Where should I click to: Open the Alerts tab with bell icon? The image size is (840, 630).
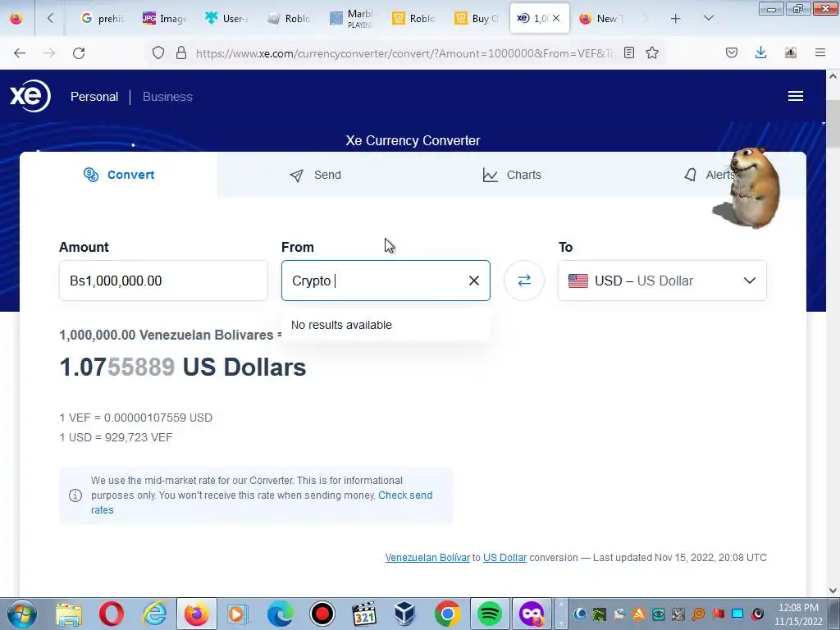click(707, 175)
